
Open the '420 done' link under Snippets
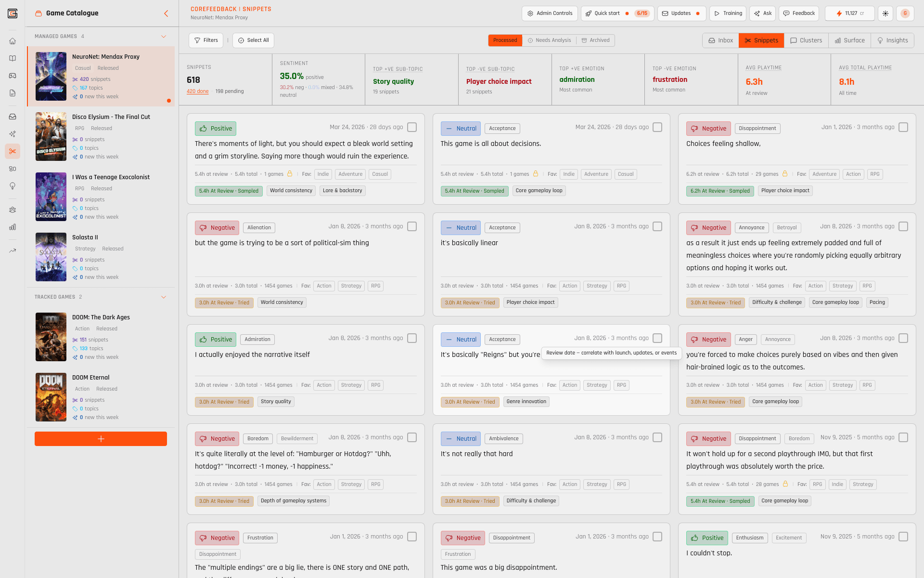pyautogui.click(x=197, y=91)
